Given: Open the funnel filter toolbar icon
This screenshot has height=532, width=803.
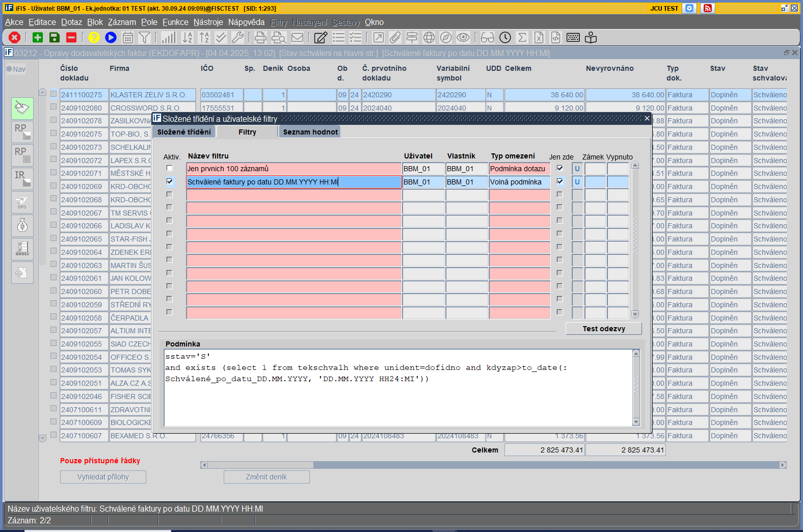Looking at the screenshot, I should (145, 37).
